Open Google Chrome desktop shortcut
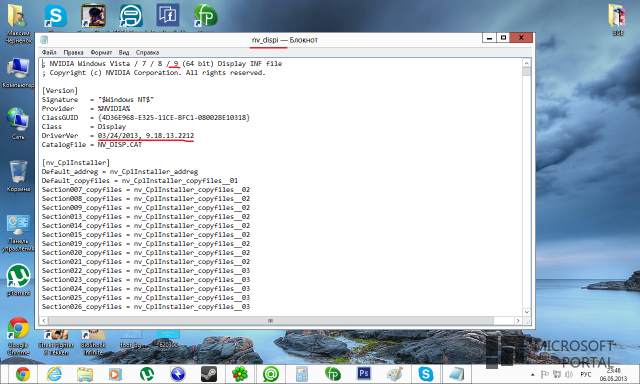The width and height of the screenshot is (640, 384). coord(18,336)
